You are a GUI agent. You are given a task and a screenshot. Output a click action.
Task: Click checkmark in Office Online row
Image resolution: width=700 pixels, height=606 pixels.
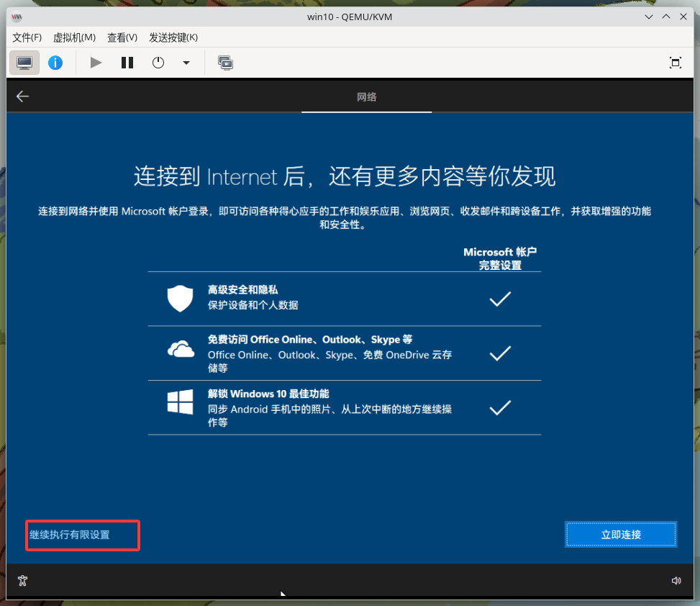point(500,353)
